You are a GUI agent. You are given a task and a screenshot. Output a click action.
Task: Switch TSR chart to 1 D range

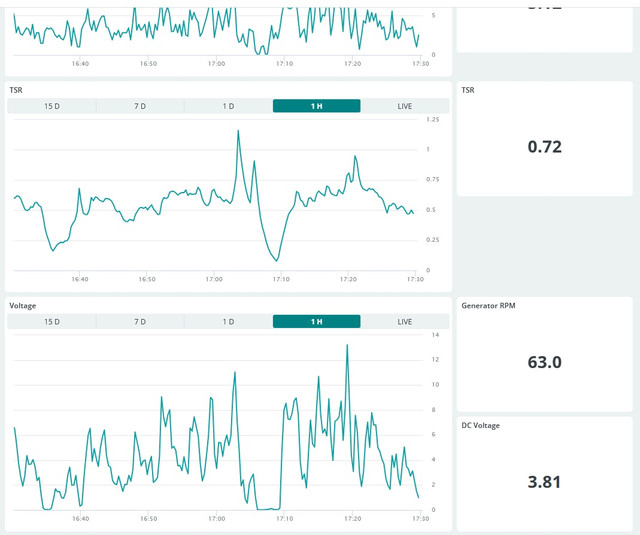point(228,106)
